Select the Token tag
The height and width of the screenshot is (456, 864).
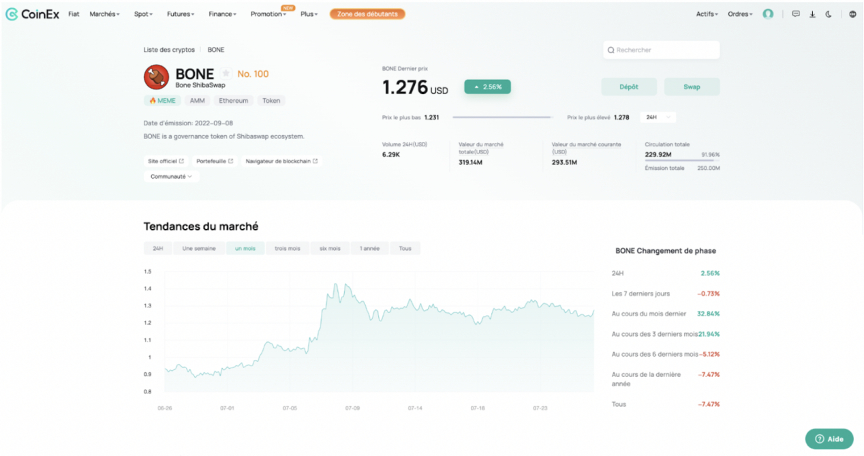(x=271, y=101)
